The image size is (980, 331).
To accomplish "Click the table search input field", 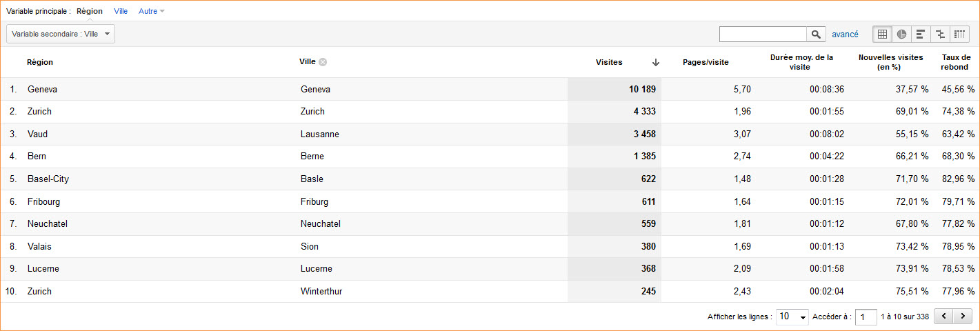I will [x=763, y=34].
